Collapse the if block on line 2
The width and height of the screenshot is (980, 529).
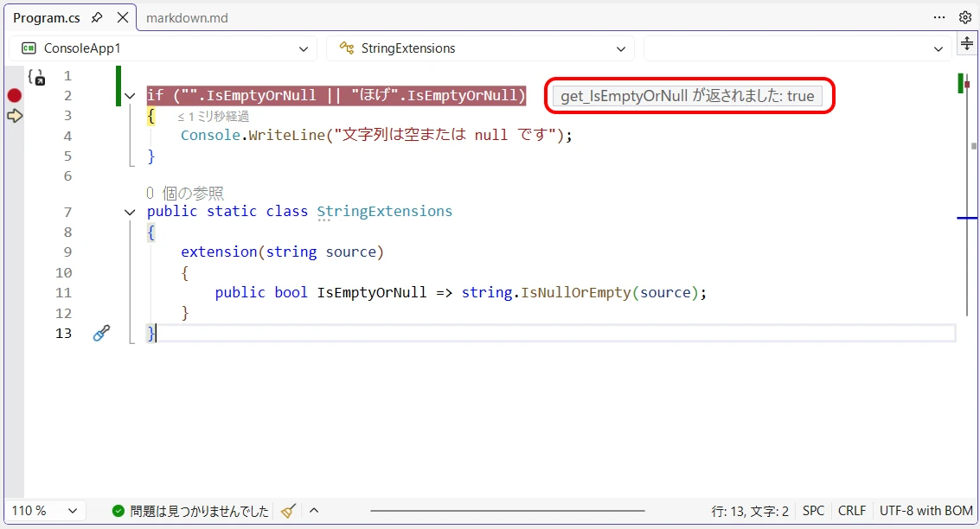click(130, 96)
